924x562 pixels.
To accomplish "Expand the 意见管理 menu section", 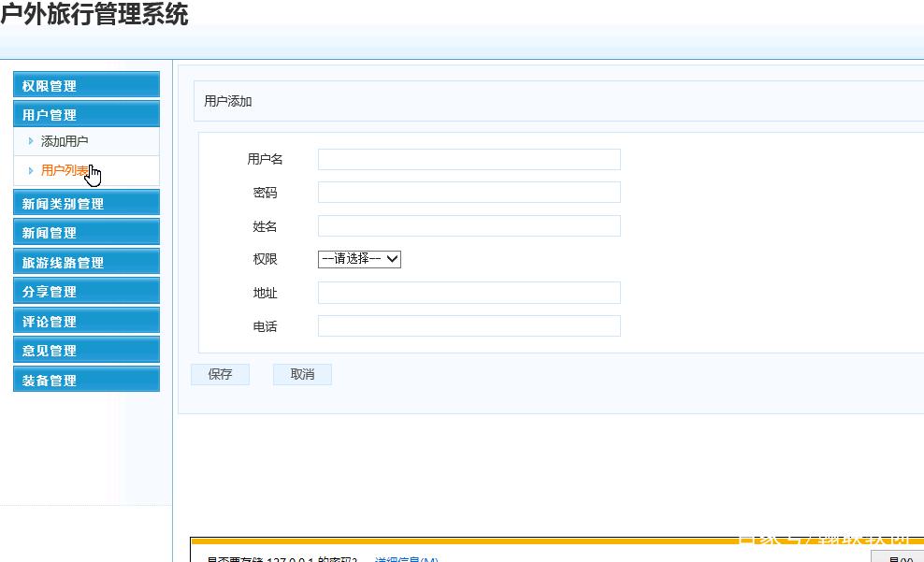I will pyautogui.click(x=86, y=350).
